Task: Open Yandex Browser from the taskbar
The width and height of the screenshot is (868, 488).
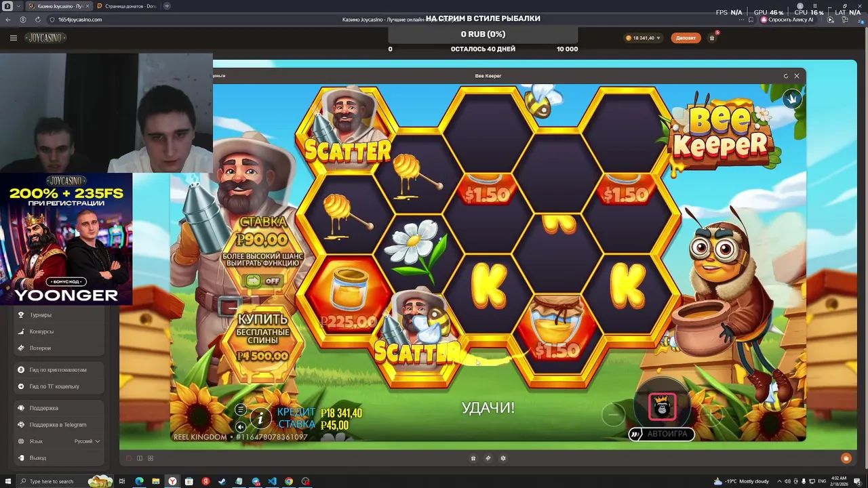Action: (x=172, y=481)
